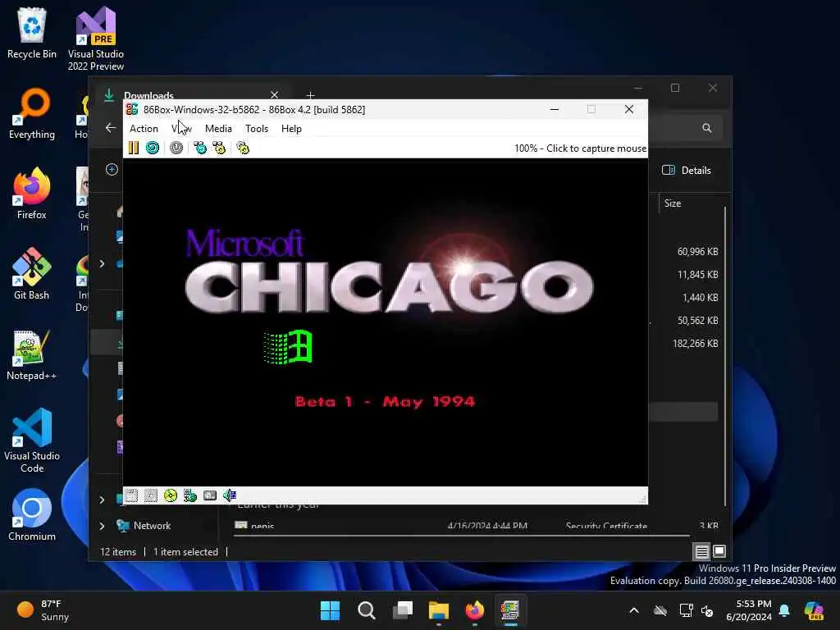Click the 1,440 KB size cell
The image size is (840, 630).
[701, 297]
